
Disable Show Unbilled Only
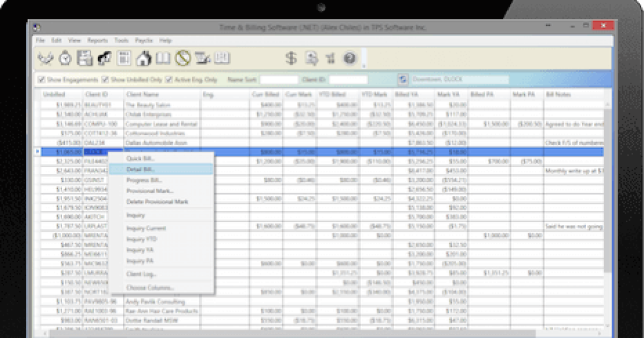105,79
